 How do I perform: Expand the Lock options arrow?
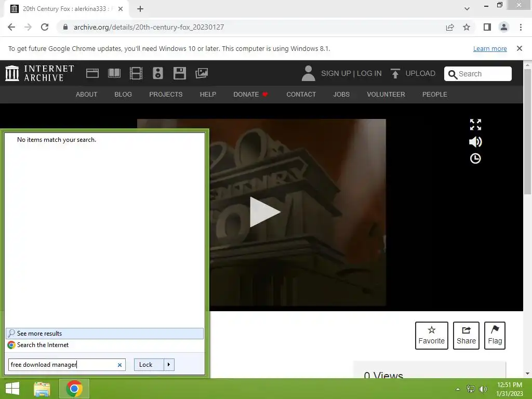click(169, 365)
